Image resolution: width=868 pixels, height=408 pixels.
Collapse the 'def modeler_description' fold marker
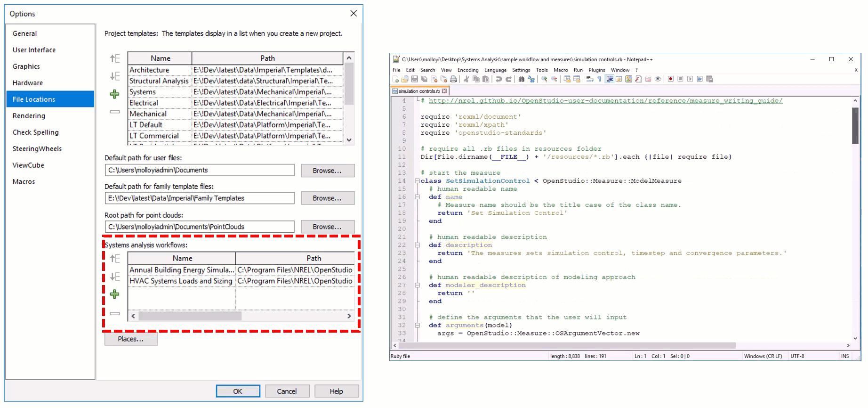(x=417, y=285)
